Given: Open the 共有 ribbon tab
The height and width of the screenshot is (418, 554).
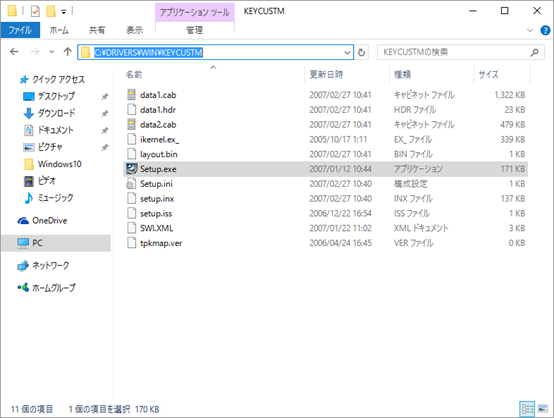Looking at the screenshot, I should coord(97,30).
